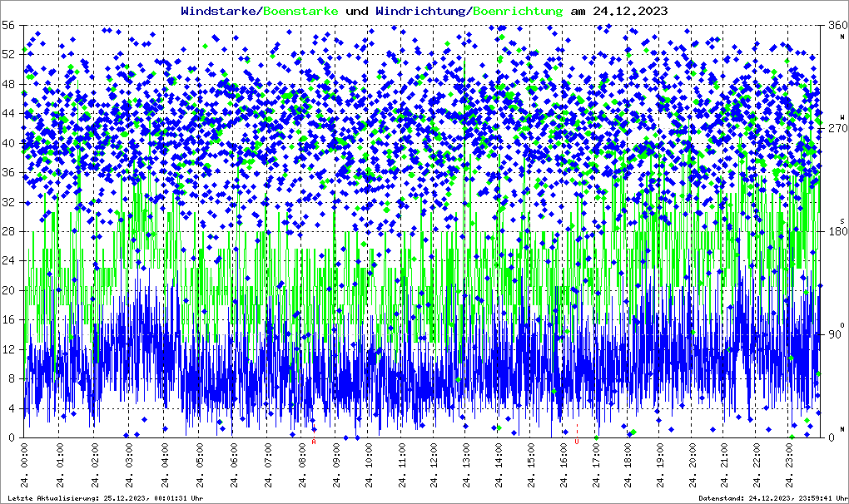Click the time label '24. 02:00'
This screenshot has width=849, height=504.
(95, 465)
